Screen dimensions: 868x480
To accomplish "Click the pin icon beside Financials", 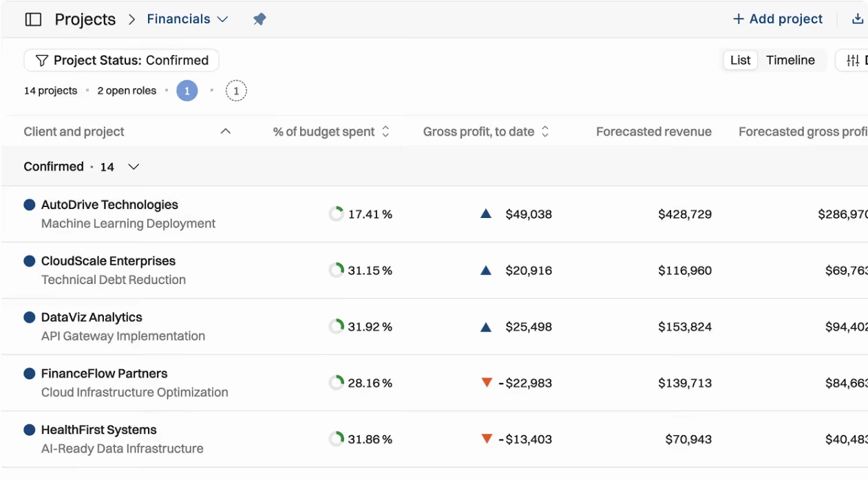I will point(259,19).
